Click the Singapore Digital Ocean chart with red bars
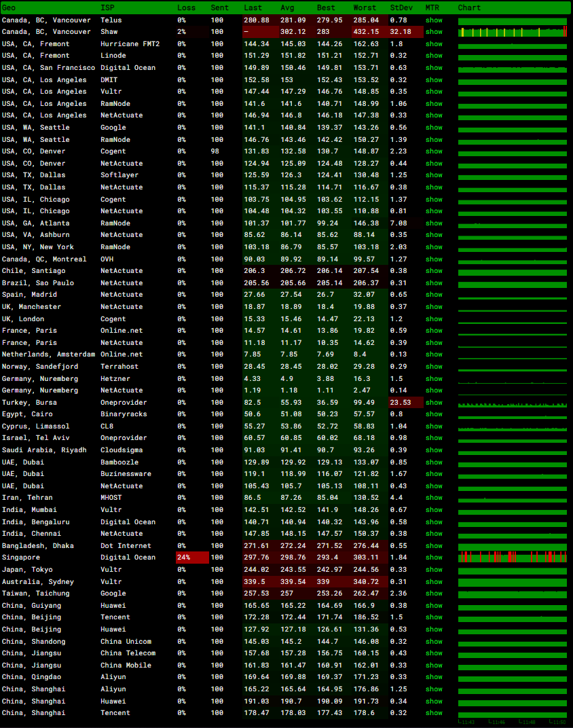The width and height of the screenshot is (573, 728). pyautogui.click(x=513, y=558)
